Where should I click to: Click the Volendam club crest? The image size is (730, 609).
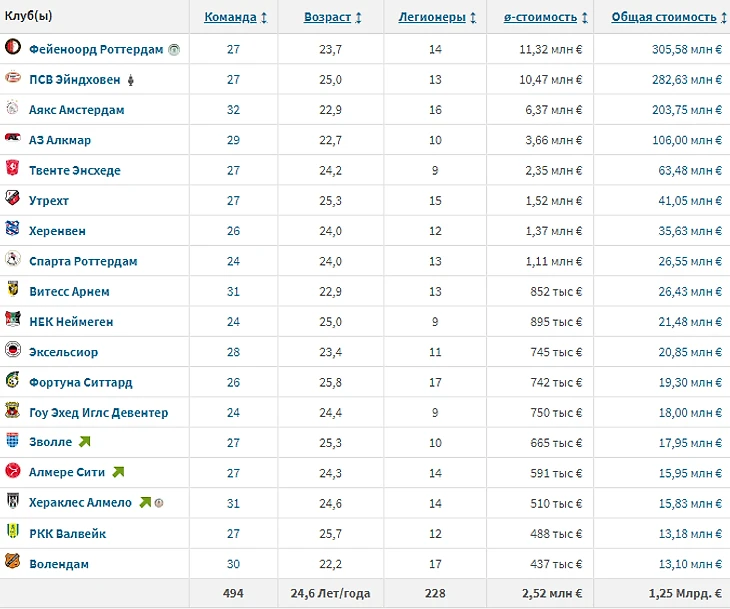[13, 561]
